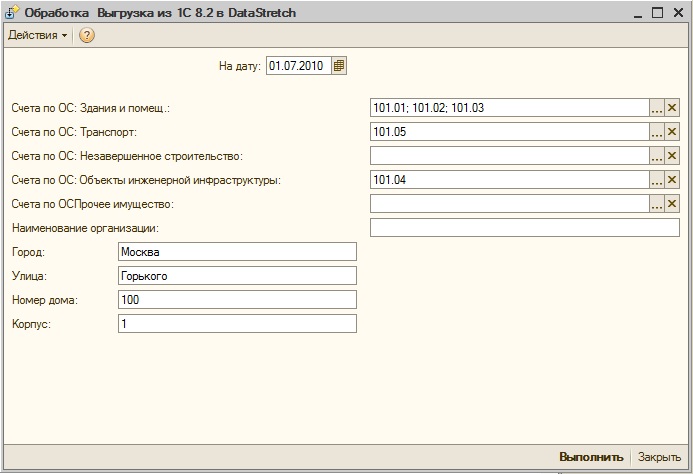Click the label Номер дома:
The height and width of the screenshot is (474, 693).
pyautogui.click(x=45, y=300)
